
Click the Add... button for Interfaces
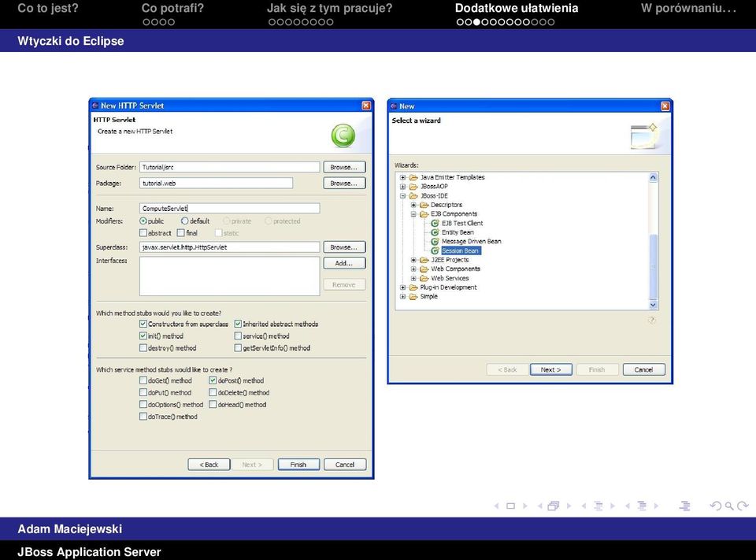(344, 263)
